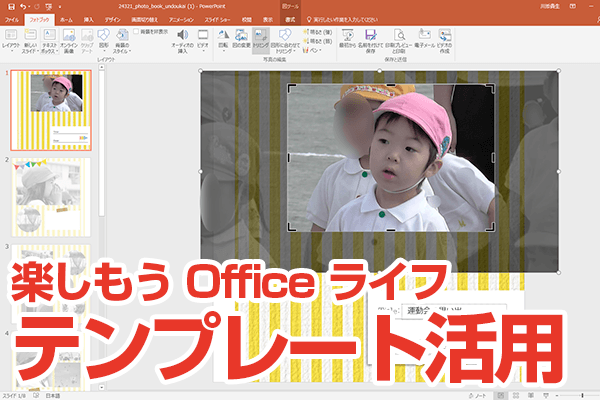The image size is (600, 400).
Task: Open the 回転 (Rotate) dropdown
Action: tap(223, 41)
